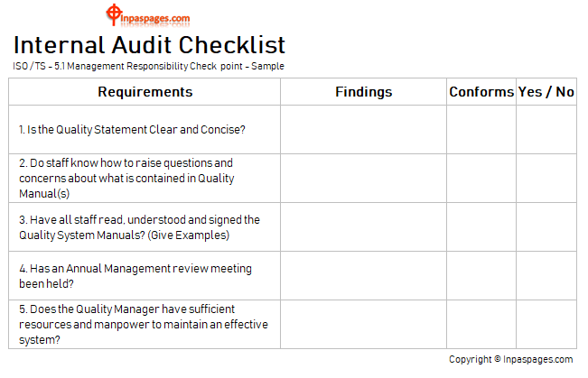Select requirement 2 about raising questions and concerns
The image size is (588, 378).
click(126, 179)
